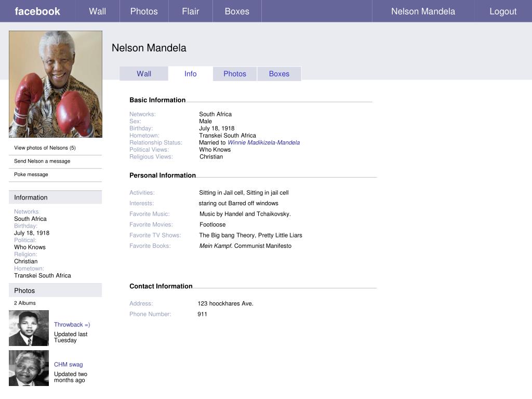The height and width of the screenshot is (399, 532).
Task: Click the Throwback album thumbnail
Action: (29, 328)
